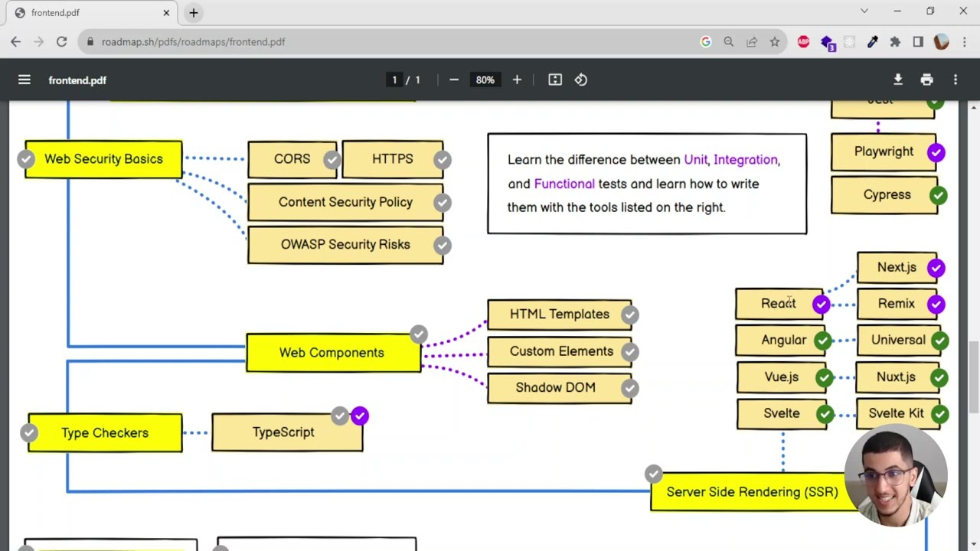The width and height of the screenshot is (980, 551).
Task: Open the Shadow DOM node
Action: [560, 388]
